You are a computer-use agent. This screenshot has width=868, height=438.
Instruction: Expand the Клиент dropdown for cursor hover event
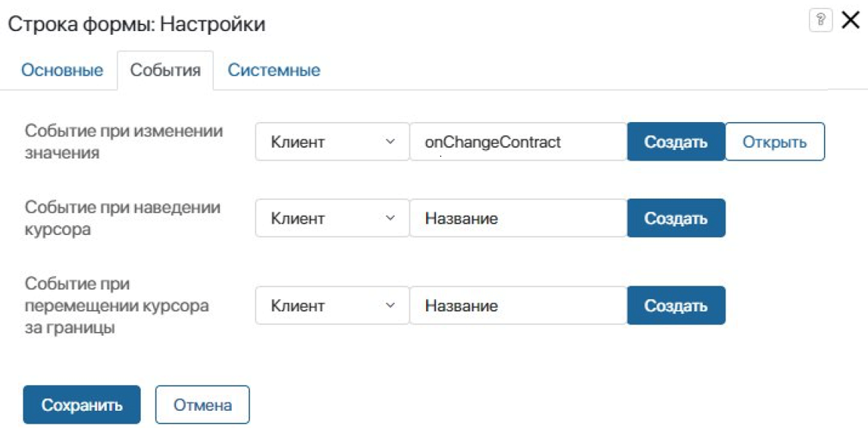click(331, 218)
